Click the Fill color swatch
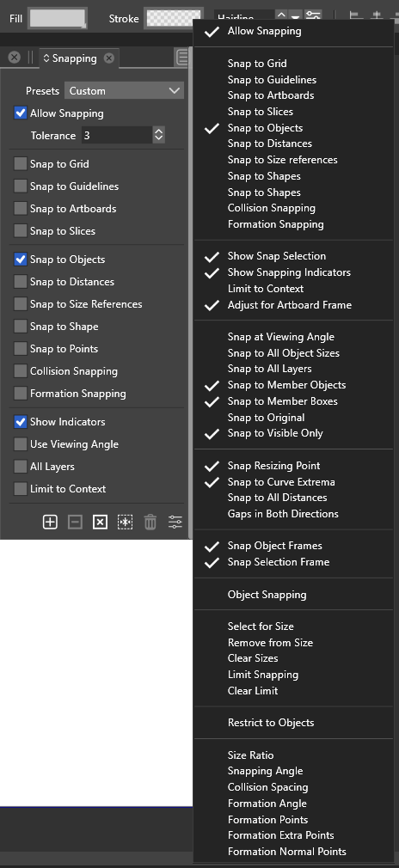Viewport: 399px width, 868px height. click(x=58, y=18)
